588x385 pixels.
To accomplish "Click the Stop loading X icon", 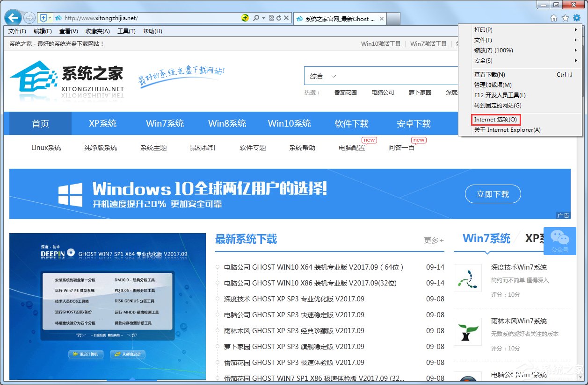I will tap(287, 17).
